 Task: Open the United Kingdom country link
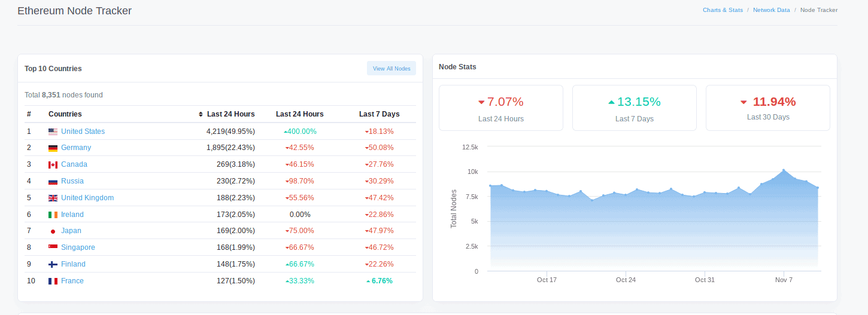tap(87, 198)
